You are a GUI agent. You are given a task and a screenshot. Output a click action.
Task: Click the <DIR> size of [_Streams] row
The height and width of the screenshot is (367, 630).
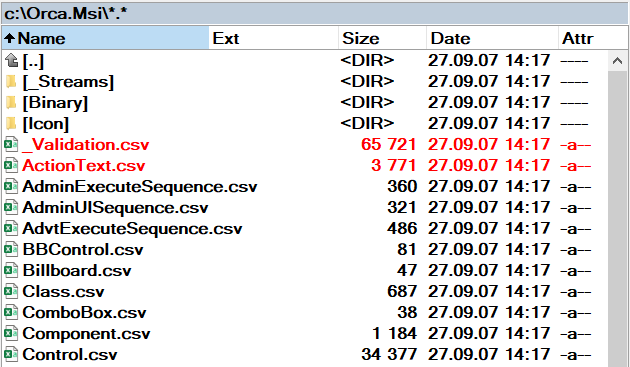(367, 82)
